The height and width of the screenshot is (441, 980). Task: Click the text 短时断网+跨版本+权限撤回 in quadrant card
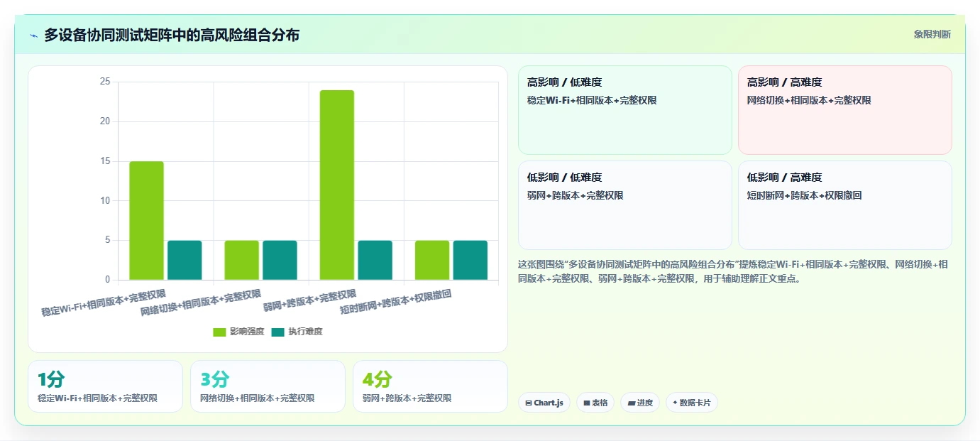[804, 196]
